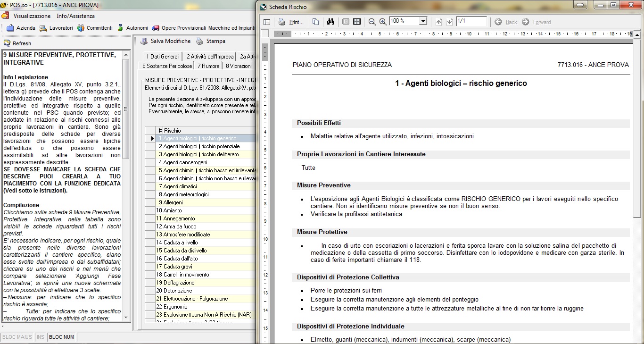Click the ruler corner box in Scheda Rischio
The image size is (644, 344).
(265, 34)
